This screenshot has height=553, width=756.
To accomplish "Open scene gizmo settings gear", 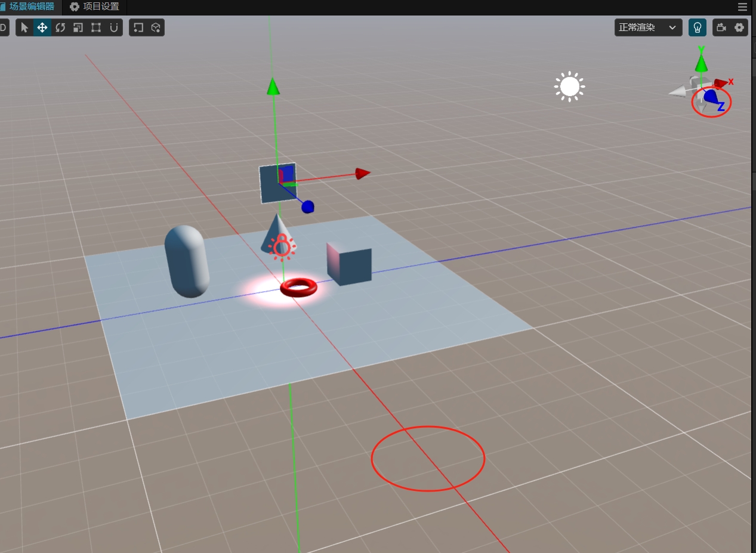I will (740, 27).
